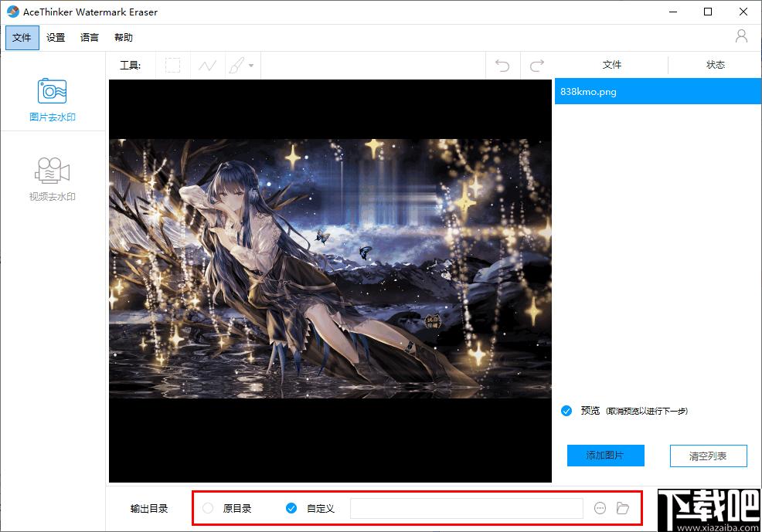Click the image preview canvas

coord(330,281)
